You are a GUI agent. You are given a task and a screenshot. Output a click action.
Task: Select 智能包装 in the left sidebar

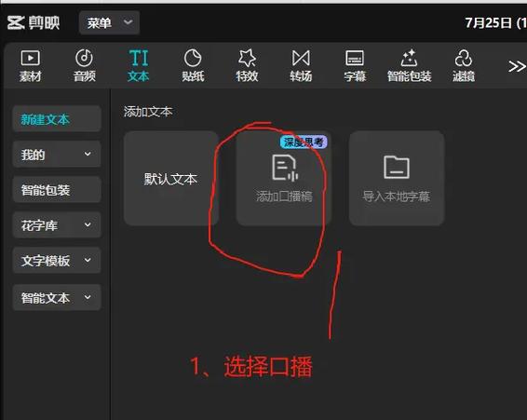tap(57, 190)
